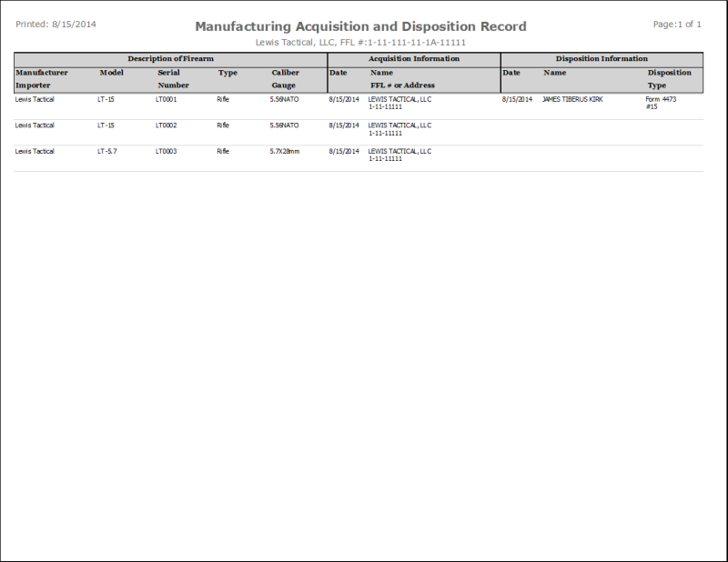Click the Name header under Disposition Information
Viewport: 728px width, 562px height.
click(x=555, y=73)
